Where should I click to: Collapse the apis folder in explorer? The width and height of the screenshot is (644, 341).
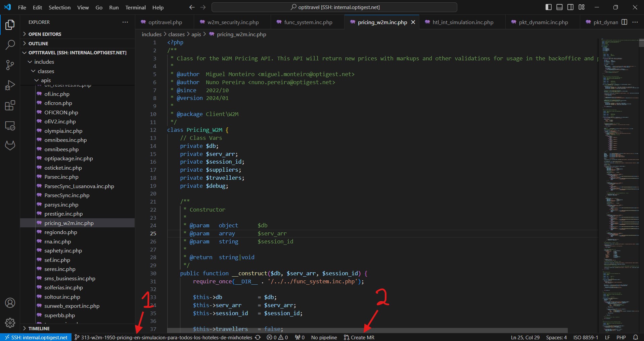pyautogui.click(x=46, y=80)
